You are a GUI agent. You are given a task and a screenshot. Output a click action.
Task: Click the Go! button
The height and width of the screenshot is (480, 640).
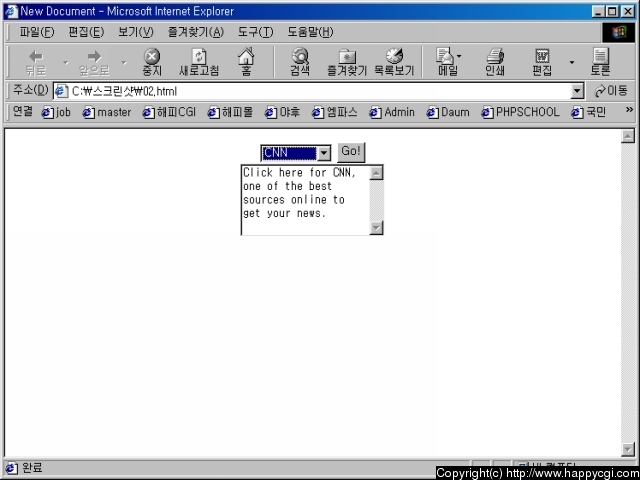[351, 152]
